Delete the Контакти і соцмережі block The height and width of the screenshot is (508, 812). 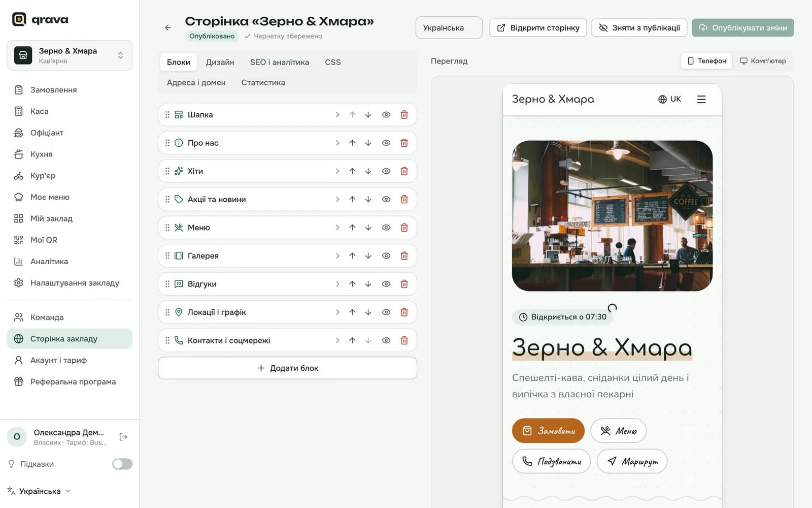(x=404, y=340)
